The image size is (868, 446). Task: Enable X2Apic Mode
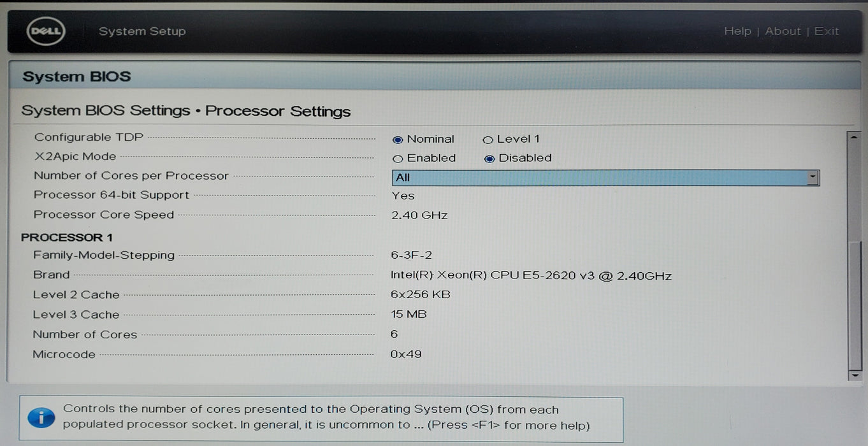398,159
